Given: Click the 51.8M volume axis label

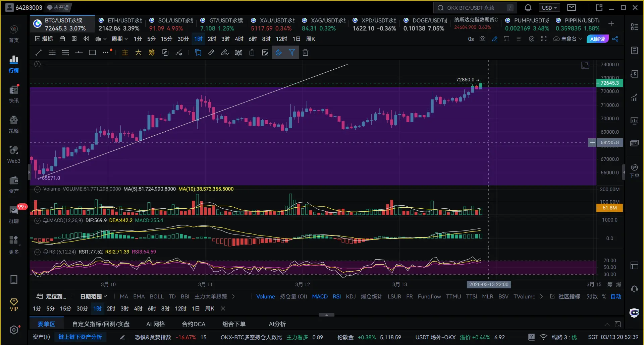Looking at the screenshot, I should pyautogui.click(x=609, y=208).
